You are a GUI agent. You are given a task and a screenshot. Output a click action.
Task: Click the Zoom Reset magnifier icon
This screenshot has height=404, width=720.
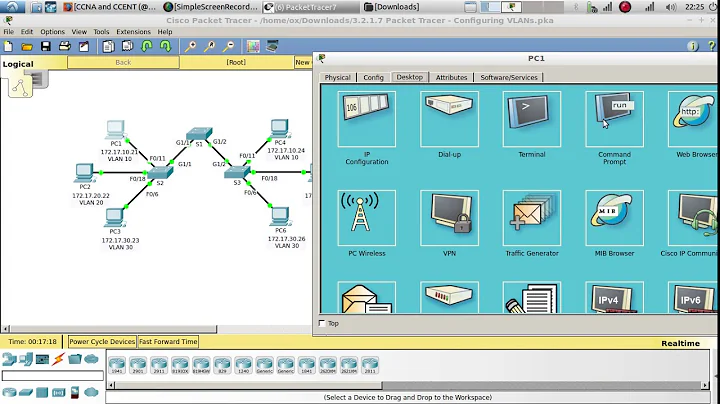[x=209, y=46]
